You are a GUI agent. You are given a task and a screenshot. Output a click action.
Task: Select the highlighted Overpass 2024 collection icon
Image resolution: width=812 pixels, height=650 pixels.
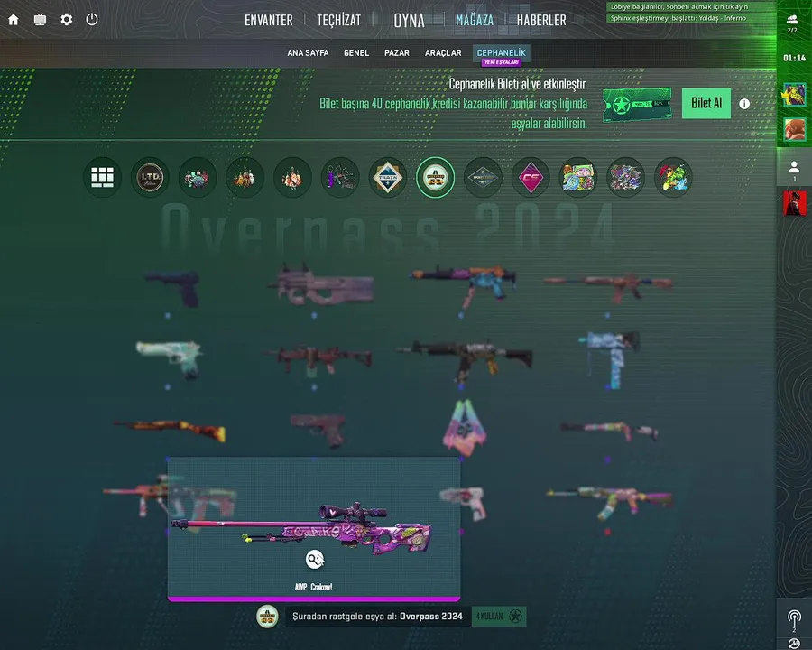436,177
